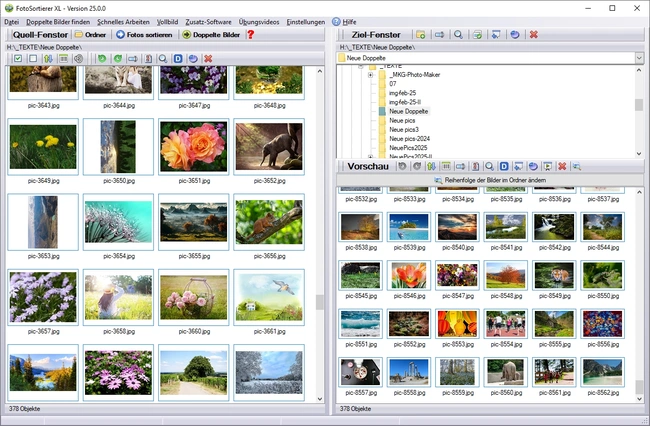Image resolution: width=650 pixels, height=426 pixels.
Task: Open the Hilfe menu
Action: click(344, 22)
